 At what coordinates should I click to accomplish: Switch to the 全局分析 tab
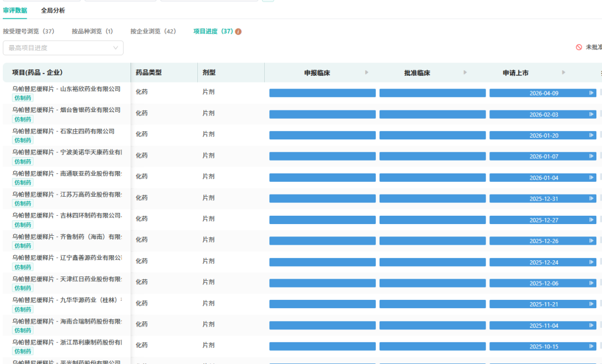click(x=53, y=11)
